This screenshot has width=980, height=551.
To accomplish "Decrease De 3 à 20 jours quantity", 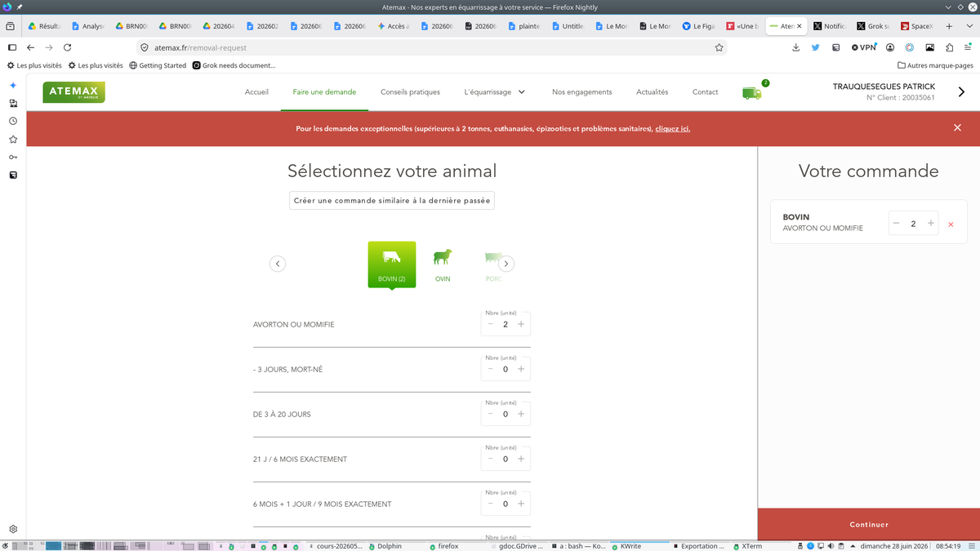I will click(x=490, y=414).
